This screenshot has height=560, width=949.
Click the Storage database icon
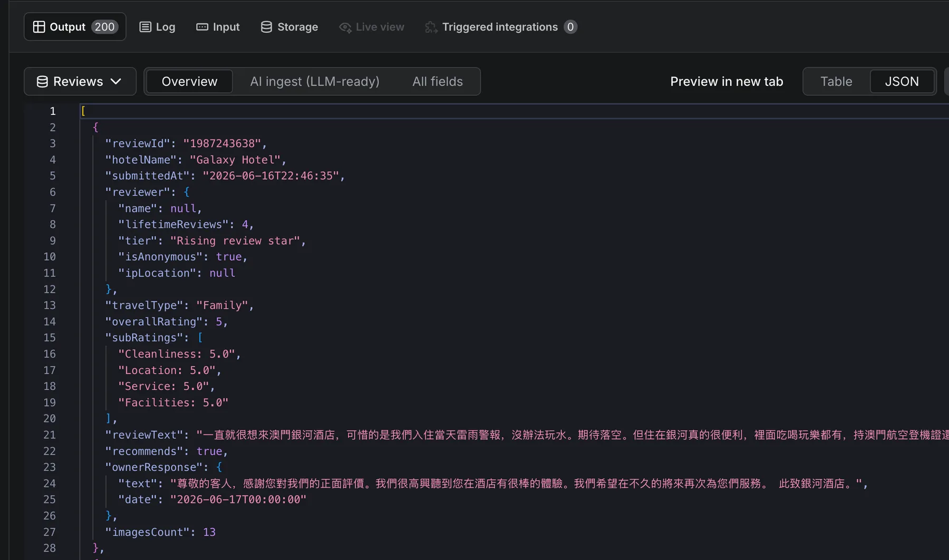click(x=266, y=27)
